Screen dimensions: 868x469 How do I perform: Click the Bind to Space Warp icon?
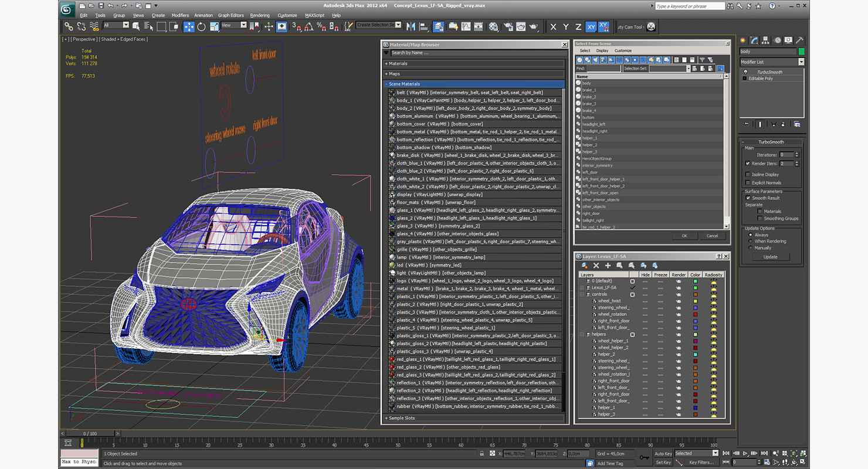click(93, 26)
